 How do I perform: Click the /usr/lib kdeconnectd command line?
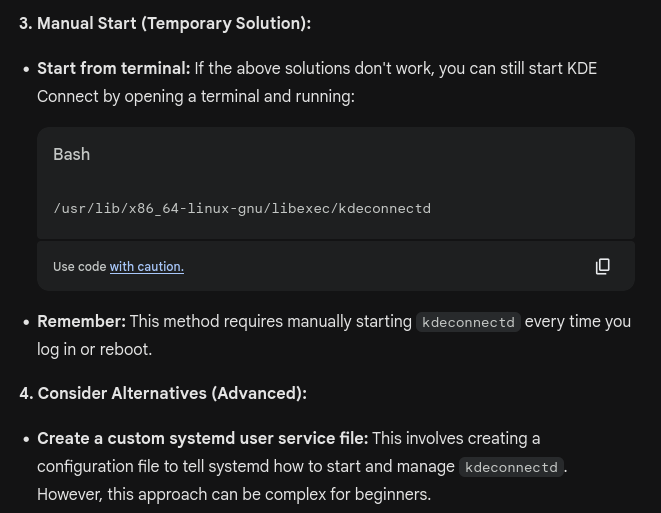point(242,209)
